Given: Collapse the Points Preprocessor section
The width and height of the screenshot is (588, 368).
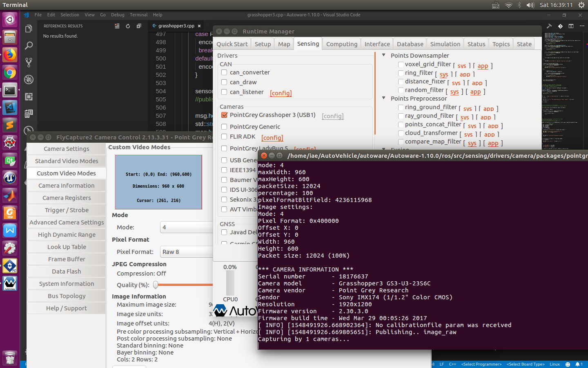Looking at the screenshot, I should (x=383, y=98).
